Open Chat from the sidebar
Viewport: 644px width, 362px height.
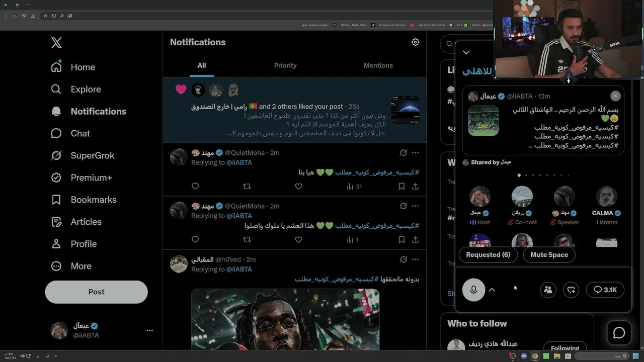70,133
